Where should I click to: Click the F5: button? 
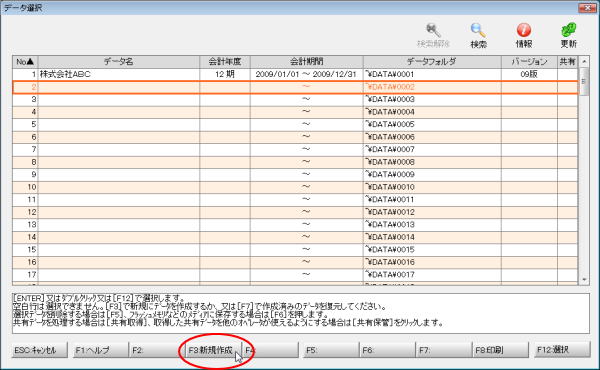coord(331,350)
